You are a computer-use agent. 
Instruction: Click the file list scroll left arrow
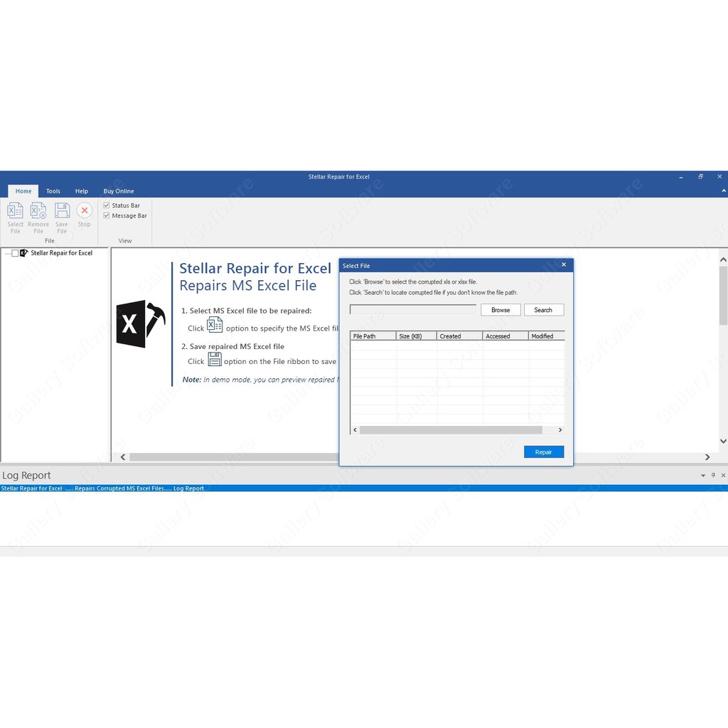tap(355, 430)
